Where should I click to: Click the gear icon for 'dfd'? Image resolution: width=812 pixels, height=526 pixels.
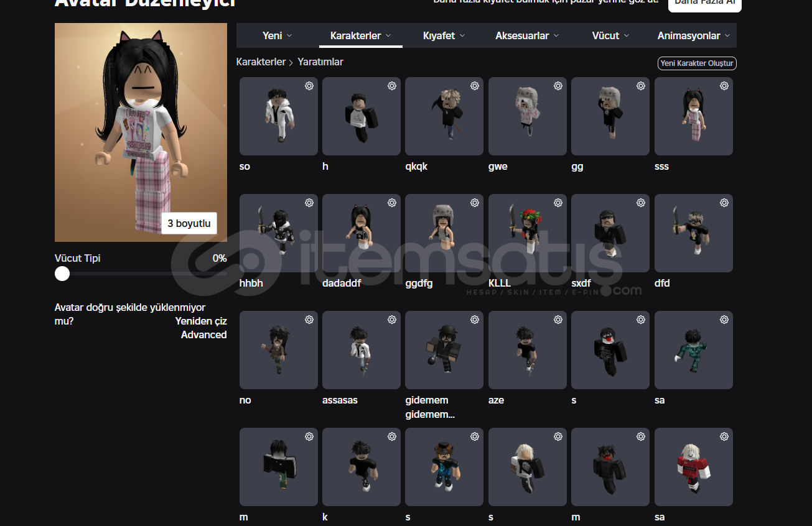(x=724, y=203)
